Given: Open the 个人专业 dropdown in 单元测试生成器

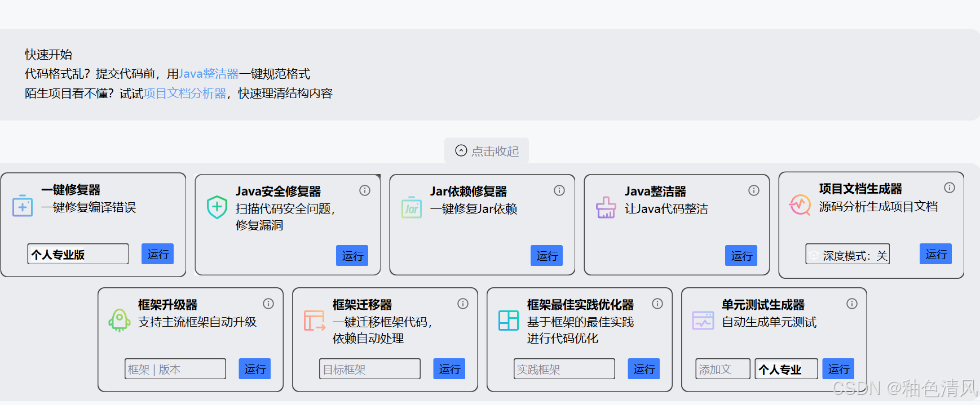Looking at the screenshot, I should 787,369.
